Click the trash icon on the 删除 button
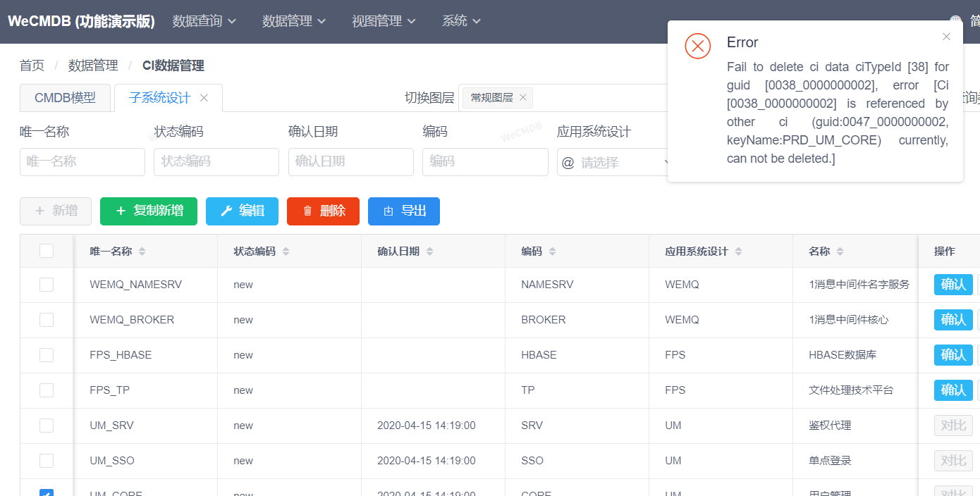980x496 pixels. [307, 210]
